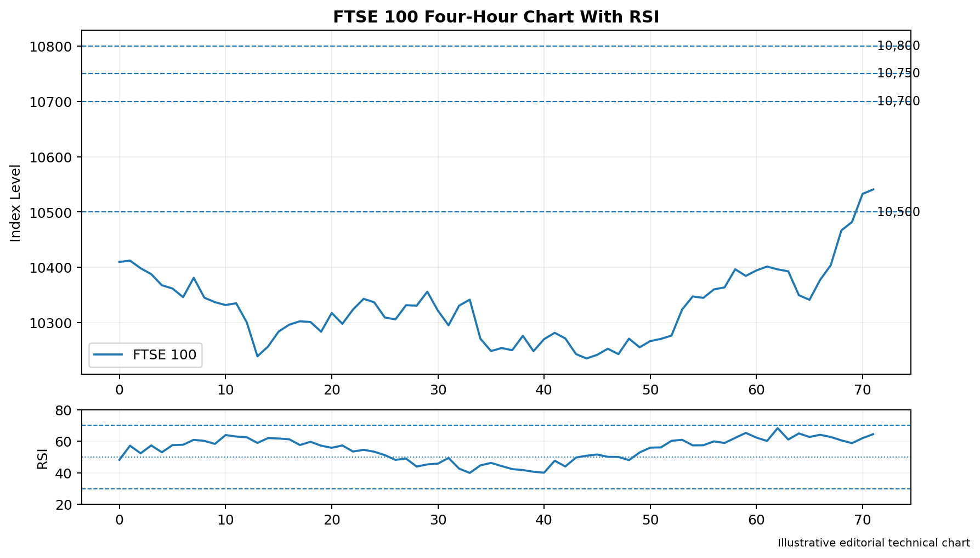Click x-axis tick 40 under the RSI panel
The width and height of the screenshot is (980, 558).
543,520
